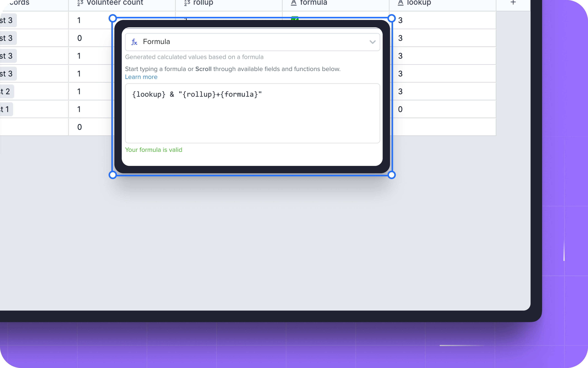Screen dimensions: 588x368
Task: Click Volunteer count 0 in the last row
Action: [79, 127]
